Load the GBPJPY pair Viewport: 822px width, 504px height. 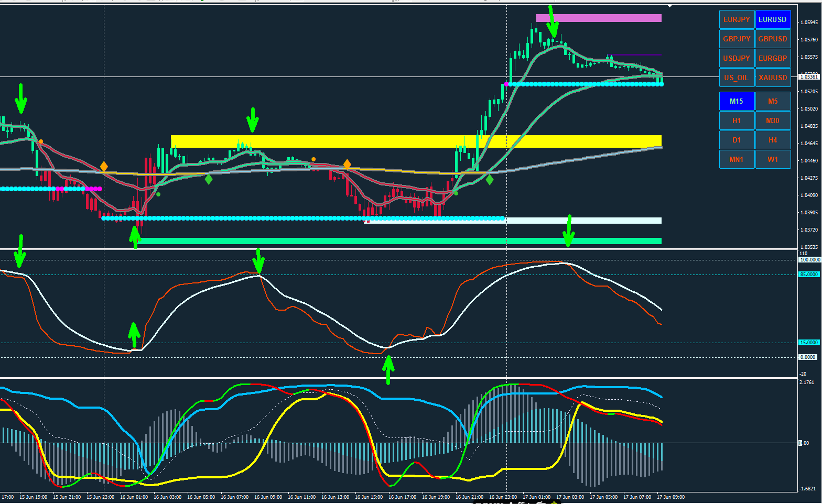pos(737,39)
